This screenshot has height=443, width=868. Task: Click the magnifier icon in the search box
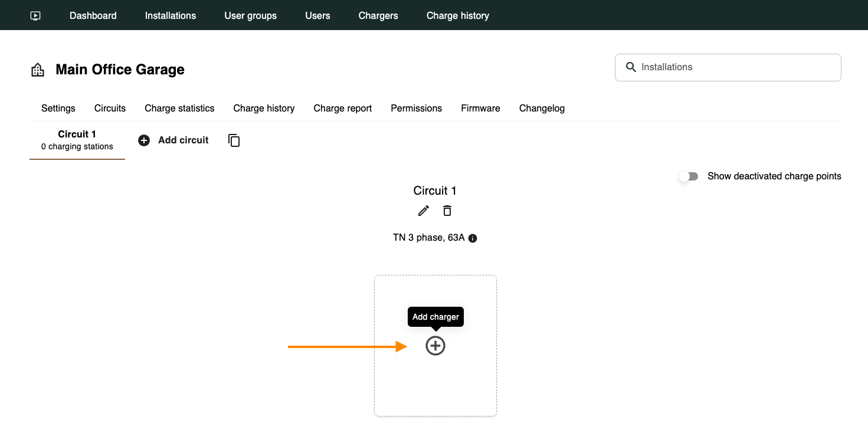click(x=631, y=67)
